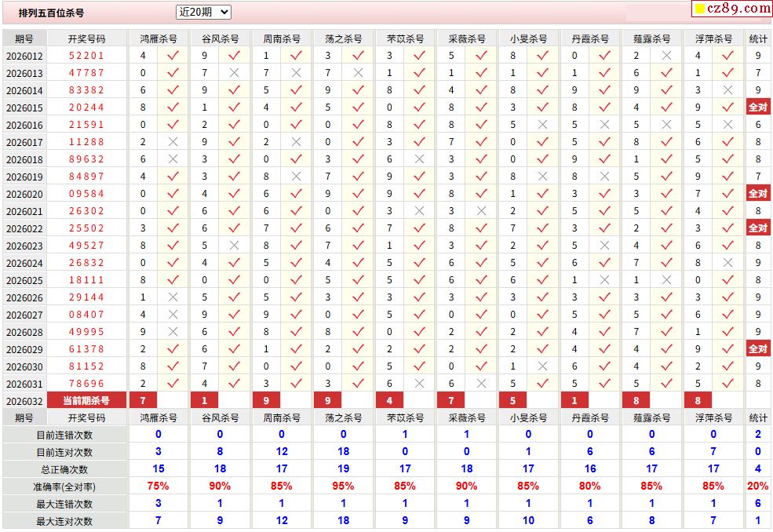Click the cz89.com site logo
773x532 pixels.
click(733, 8)
